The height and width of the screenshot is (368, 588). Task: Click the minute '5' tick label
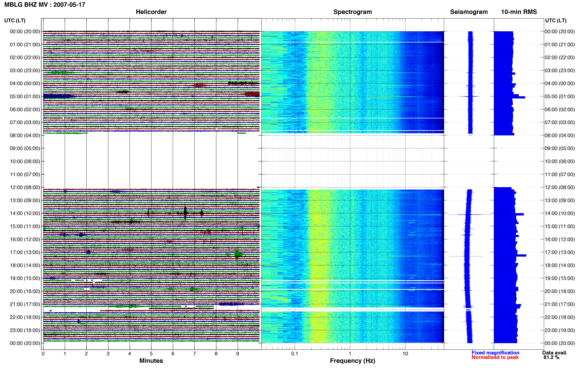[x=151, y=354]
